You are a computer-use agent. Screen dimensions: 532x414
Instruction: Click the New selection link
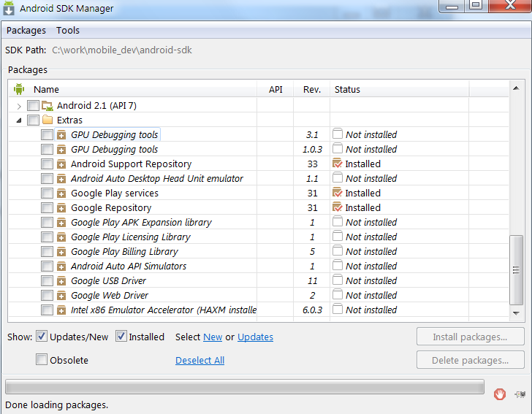[x=213, y=337]
